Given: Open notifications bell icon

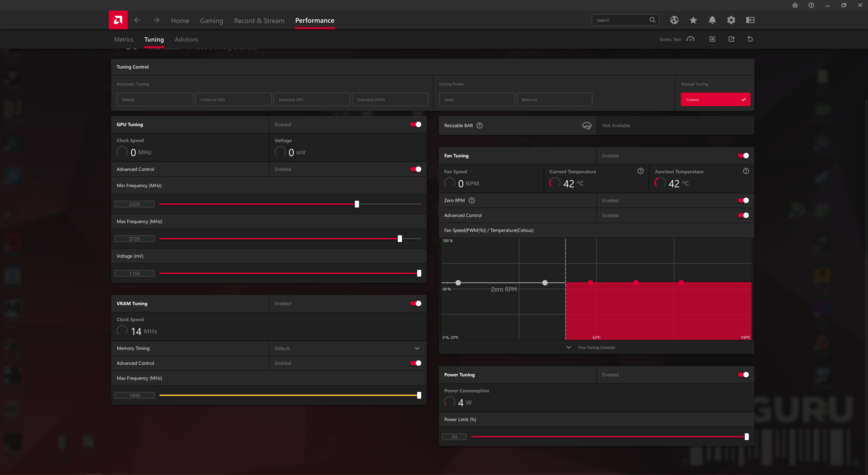Looking at the screenshot, I should click(712, 20).
